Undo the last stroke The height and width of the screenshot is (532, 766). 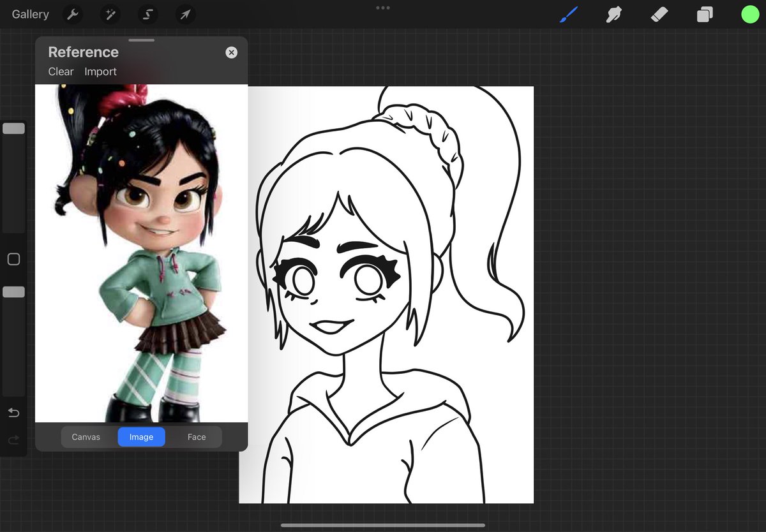coord(13,413)
